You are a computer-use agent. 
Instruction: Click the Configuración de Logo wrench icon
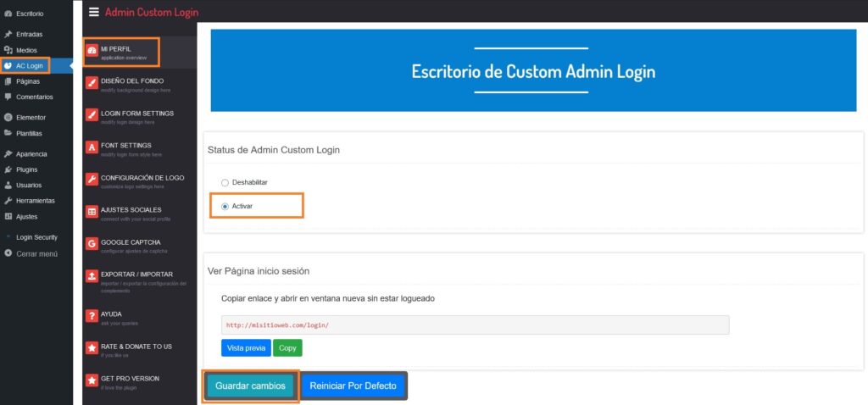pyautogui.click(x=92, y=180)
